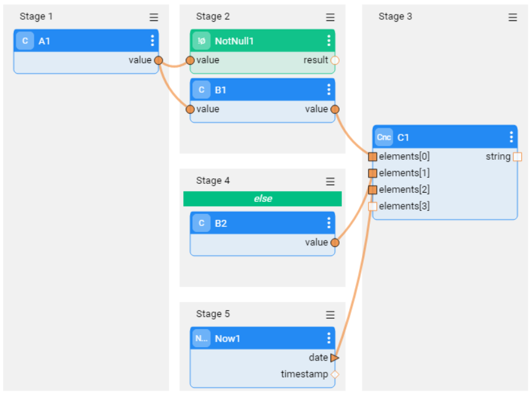Click the date triangle output port
The height and width of the screenshot is (396, 532).
coord(335,357)
